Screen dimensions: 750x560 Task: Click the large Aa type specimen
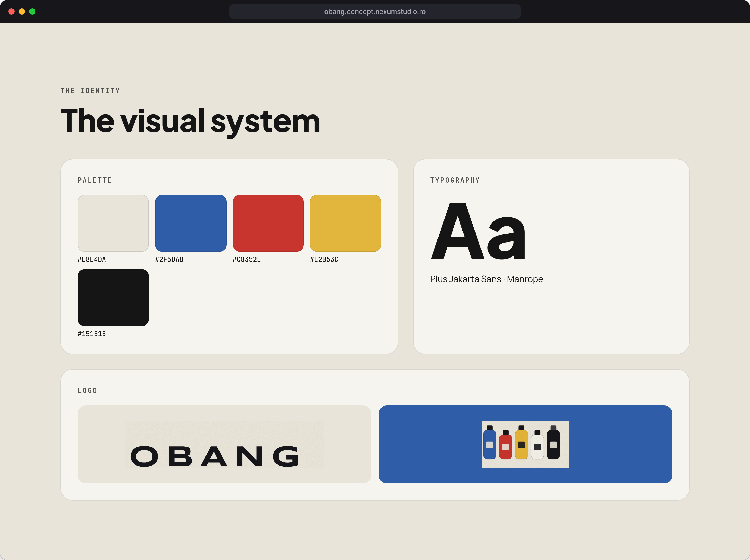coord(478,231)
